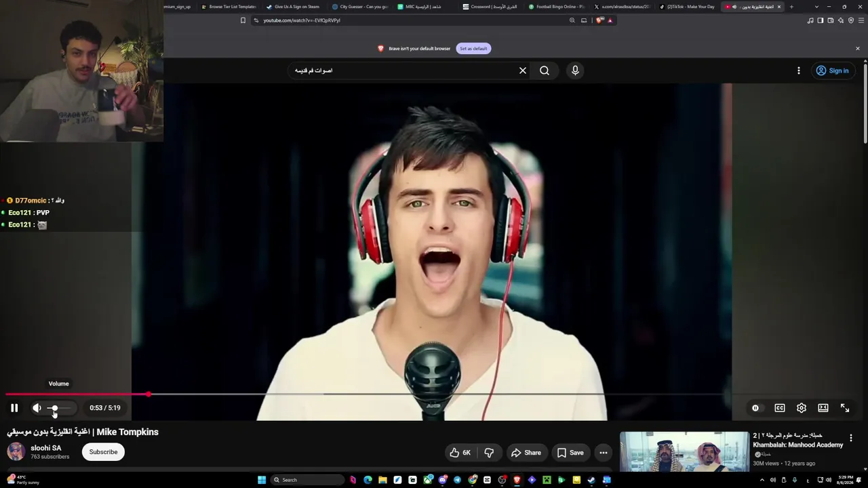Open Discord from the taskbar
868x488 pixels.
click(x=442, y=480)
